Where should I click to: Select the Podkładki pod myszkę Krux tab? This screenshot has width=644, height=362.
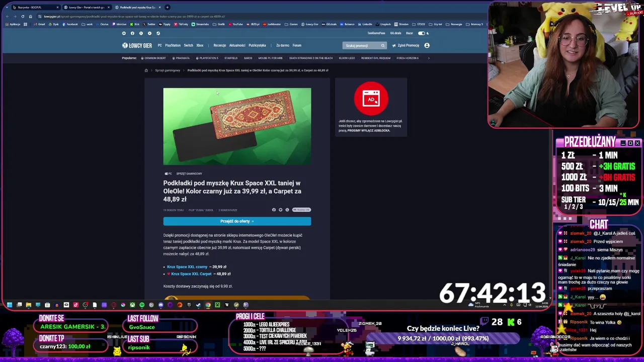[x=137, y=8]
